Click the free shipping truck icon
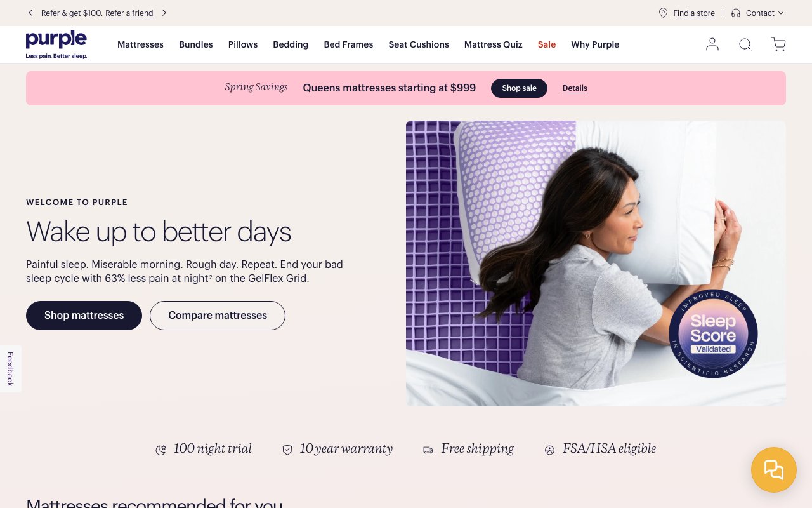Viewport: 812px width, 508px height. (428, 450)
